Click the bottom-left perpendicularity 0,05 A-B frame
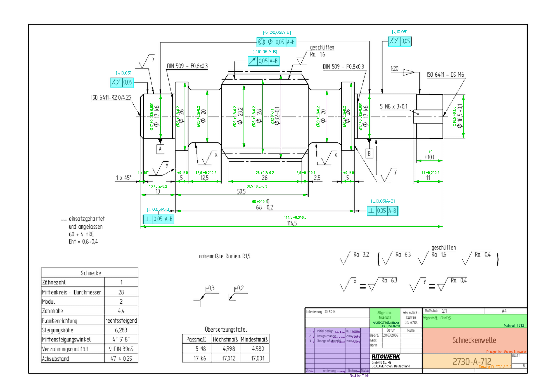The image size is (554, 392). 159,219
